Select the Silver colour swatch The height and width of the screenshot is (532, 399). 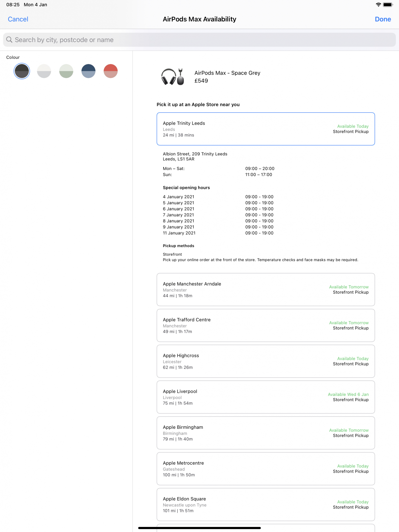[x=44, y=71]
